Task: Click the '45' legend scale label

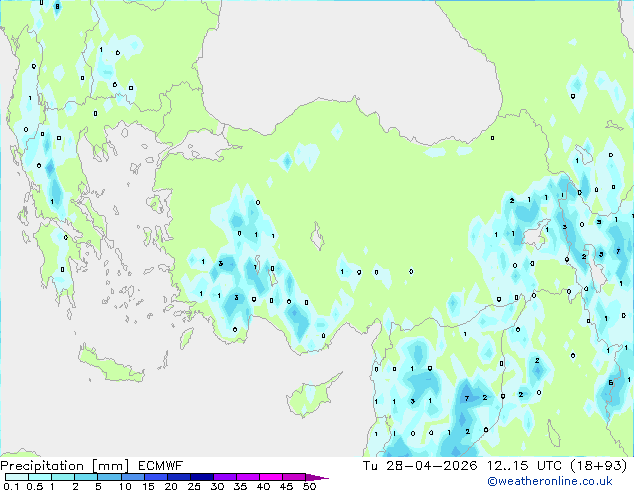Action: pyautogui.click(x=286, y=486)
